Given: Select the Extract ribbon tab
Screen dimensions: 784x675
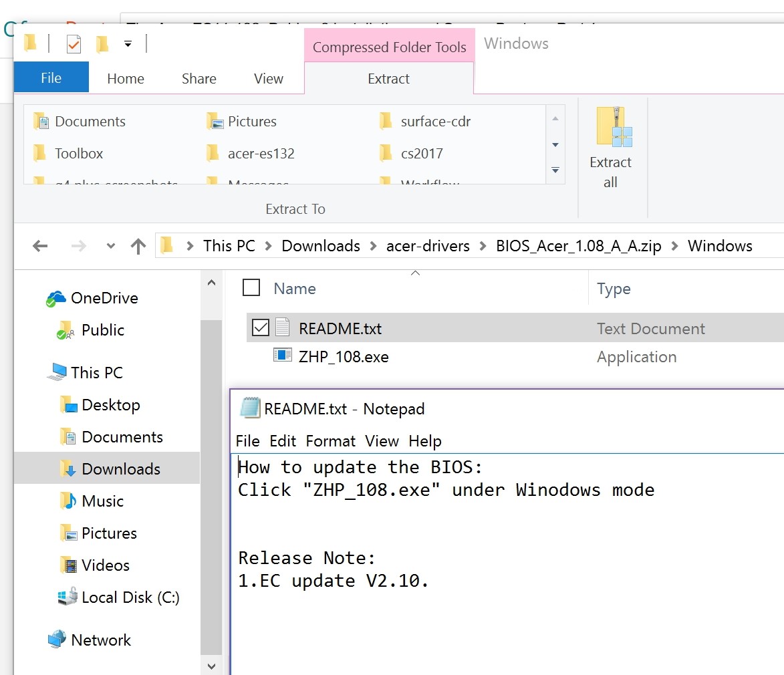Looking at the screenshot, I should click(388, 78).
